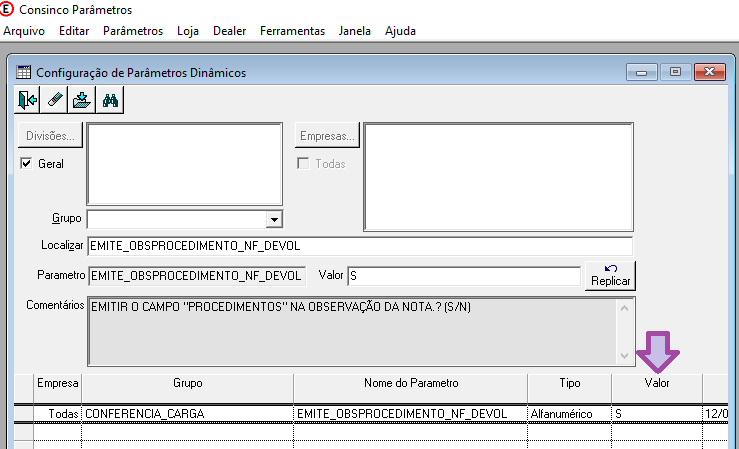Click the Comentários text area
Screen dimensions: 739x449
pyautogui.click(x=352, y=331)
